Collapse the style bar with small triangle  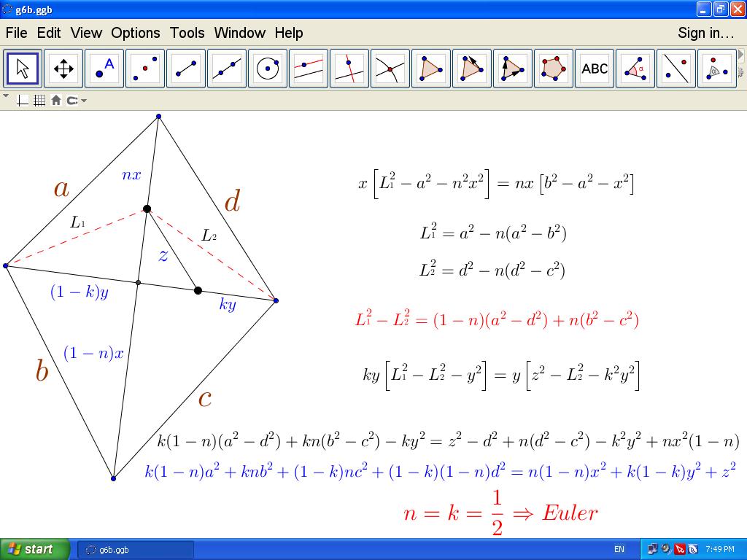coord(7,96)
